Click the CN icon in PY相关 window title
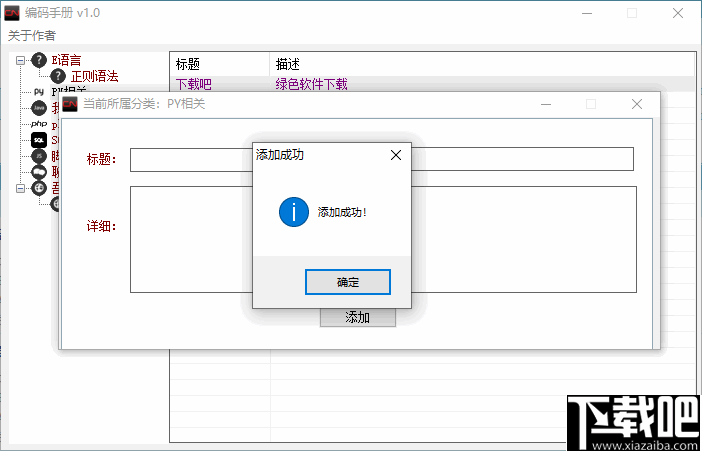The width and height of the screenshot is (702, 451). [x=70, y=104]
